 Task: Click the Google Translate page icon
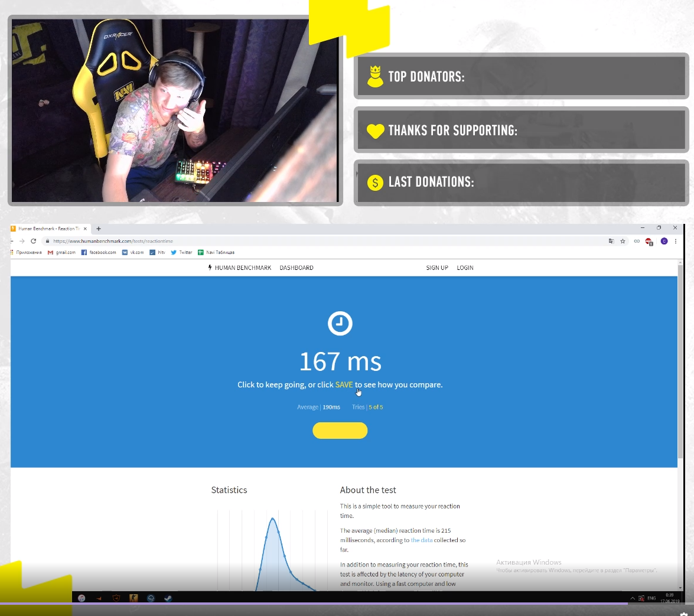611,241
